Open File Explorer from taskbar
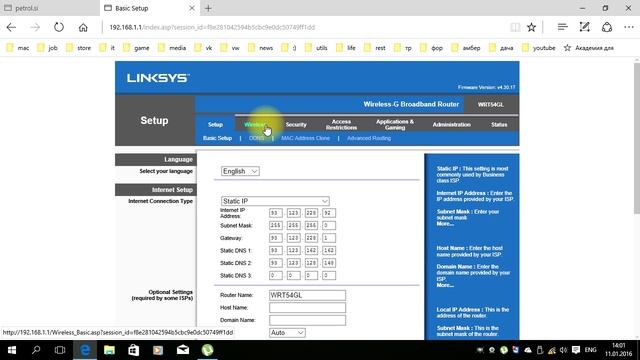640x360 pixels. (109, 350)
